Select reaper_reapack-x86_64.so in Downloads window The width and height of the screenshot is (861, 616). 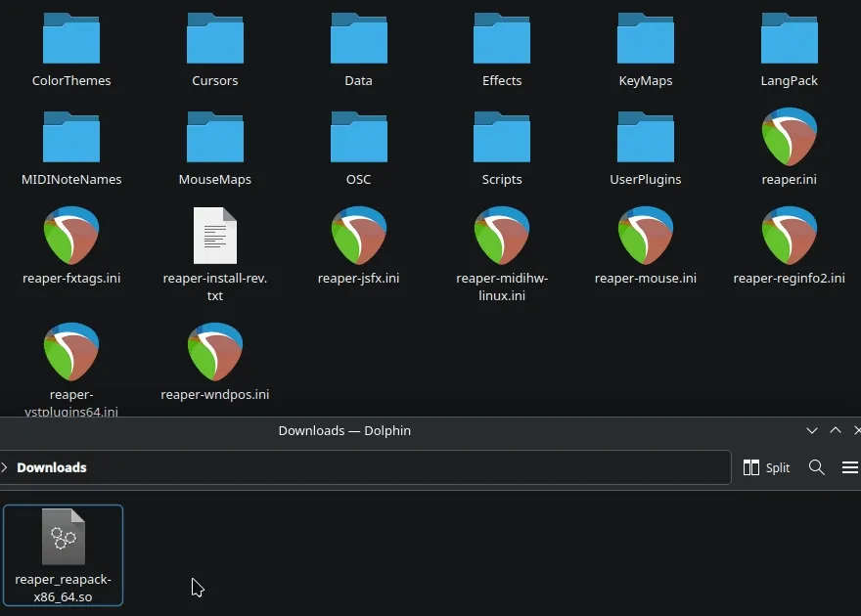click(x=64, y=555)
